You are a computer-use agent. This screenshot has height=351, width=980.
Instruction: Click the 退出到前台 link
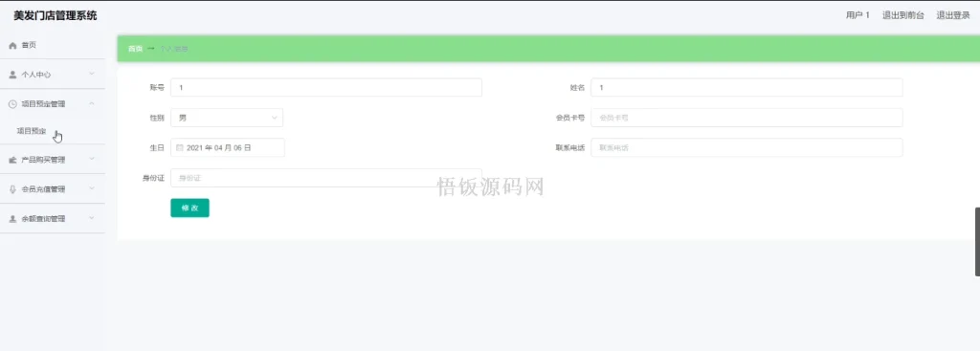click(903, 15)
